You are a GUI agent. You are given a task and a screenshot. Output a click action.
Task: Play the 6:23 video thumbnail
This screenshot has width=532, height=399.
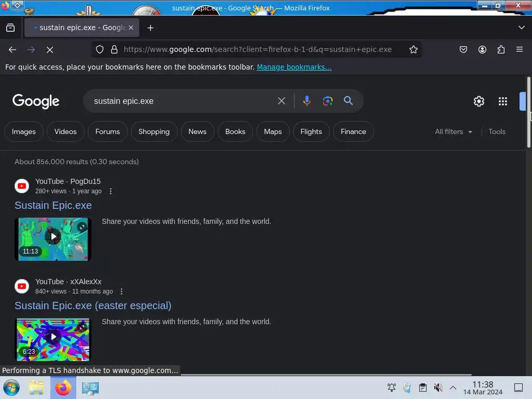[53, 339]
